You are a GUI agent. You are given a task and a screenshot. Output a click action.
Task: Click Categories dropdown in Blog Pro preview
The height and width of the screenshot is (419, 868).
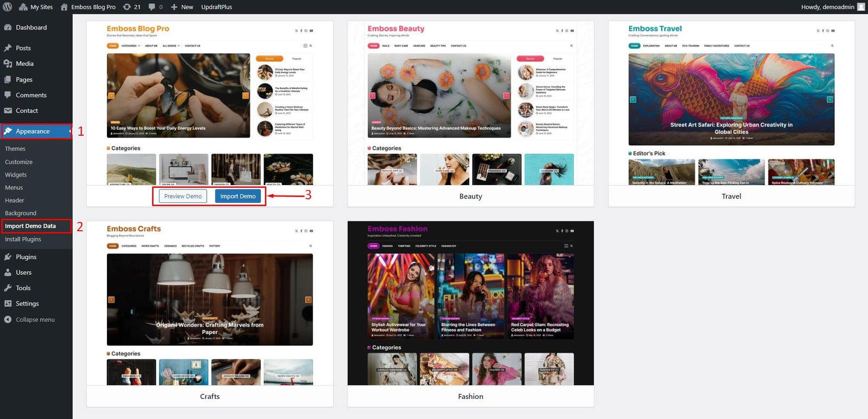(x=130, y=46)
